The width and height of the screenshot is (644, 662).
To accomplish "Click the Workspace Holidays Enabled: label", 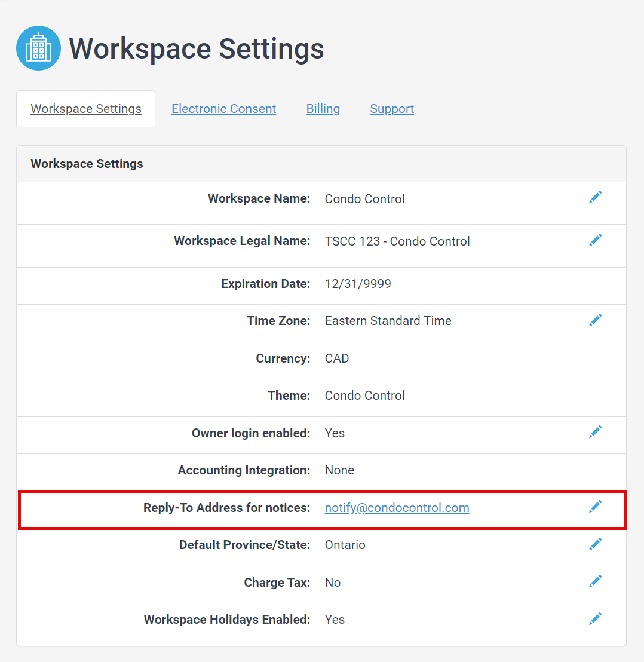I will [x=227, y=620].
